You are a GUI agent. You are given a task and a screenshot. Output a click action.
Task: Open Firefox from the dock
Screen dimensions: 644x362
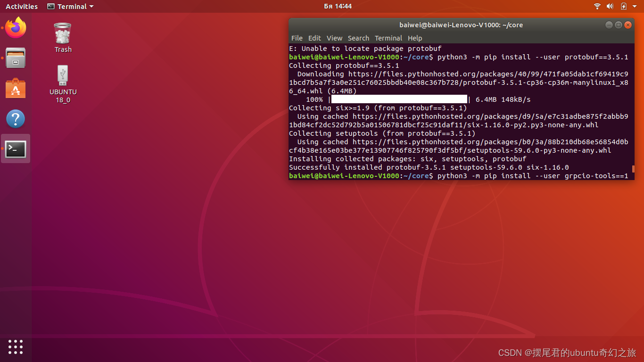[x=16, y=27]
